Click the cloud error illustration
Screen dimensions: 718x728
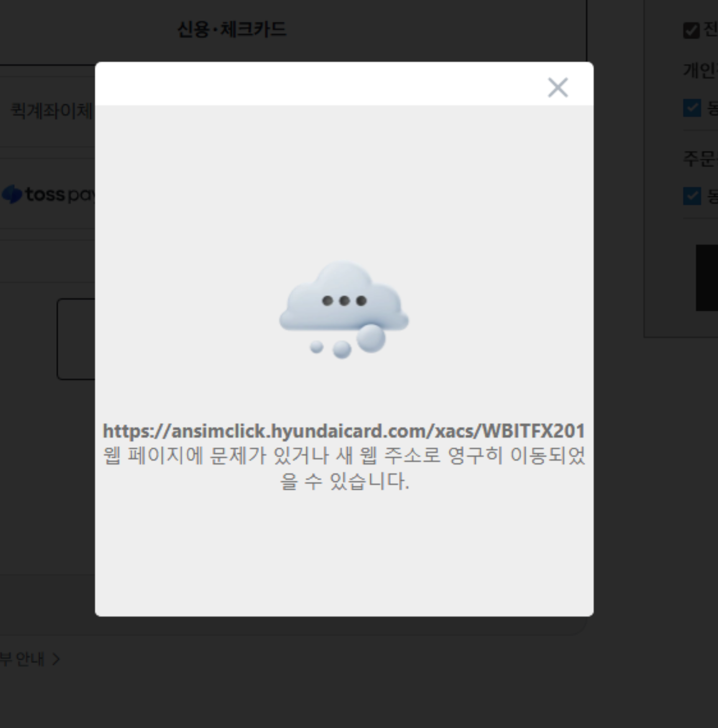click(x=344, y=310)
